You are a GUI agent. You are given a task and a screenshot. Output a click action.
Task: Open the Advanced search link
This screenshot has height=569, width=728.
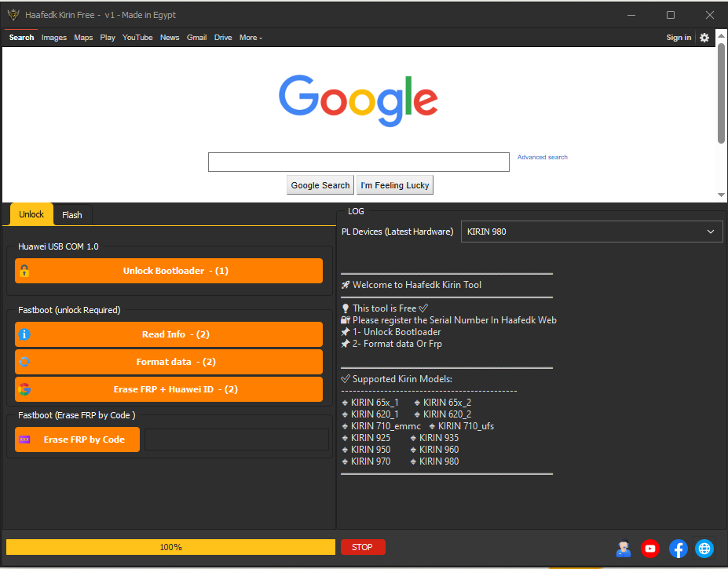coord(543,157)
